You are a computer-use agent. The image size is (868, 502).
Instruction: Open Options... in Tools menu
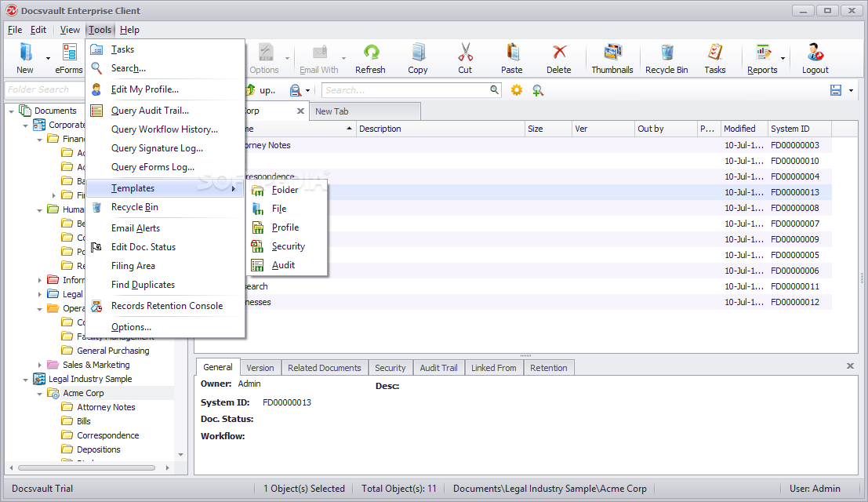[x=165, y=327]
